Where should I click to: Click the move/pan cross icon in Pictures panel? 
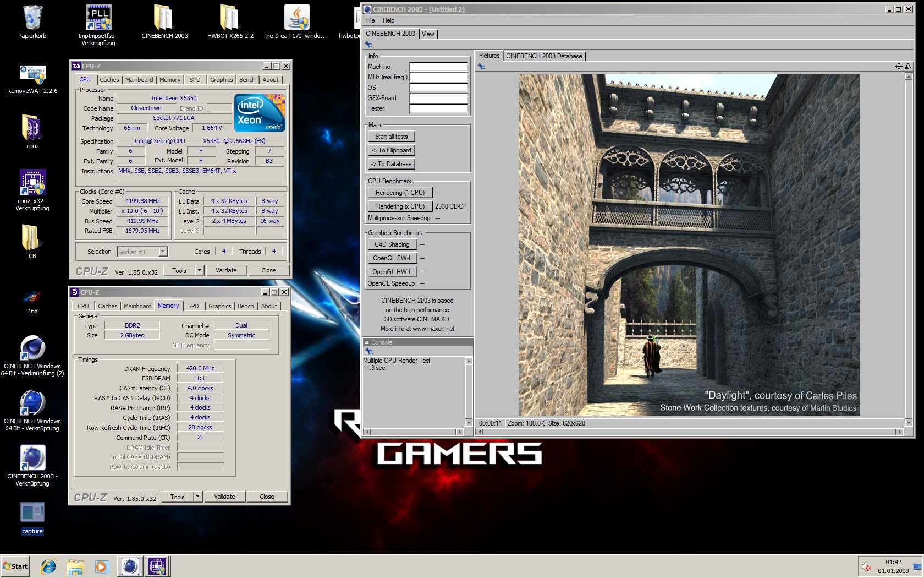[x=899, y=66]
